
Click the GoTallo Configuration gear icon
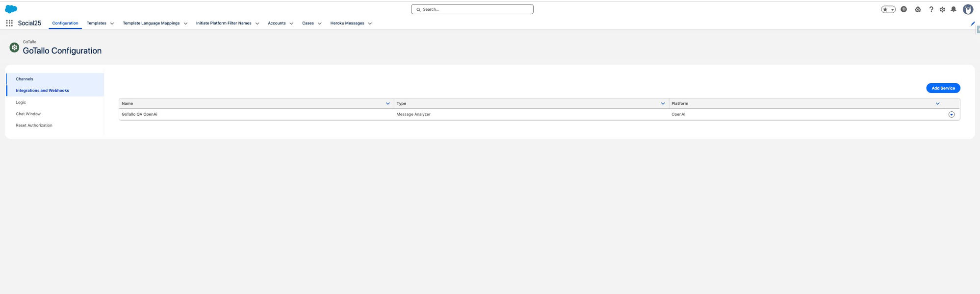click(14, 48)
